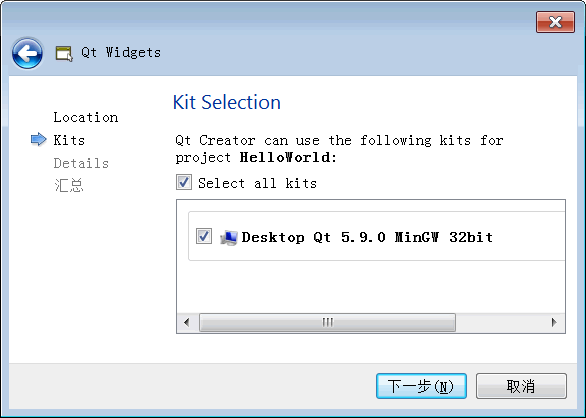
Task: Click the empty scrollbar track right of thumb
Action: (500, 322)
